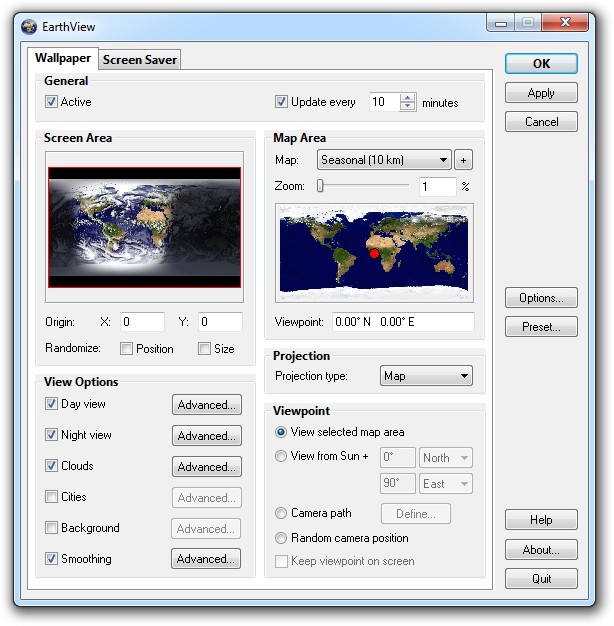The height and width of the screenshot is (626, 614).
Task: Choose Camera path radio option
Action: [281, 513]
